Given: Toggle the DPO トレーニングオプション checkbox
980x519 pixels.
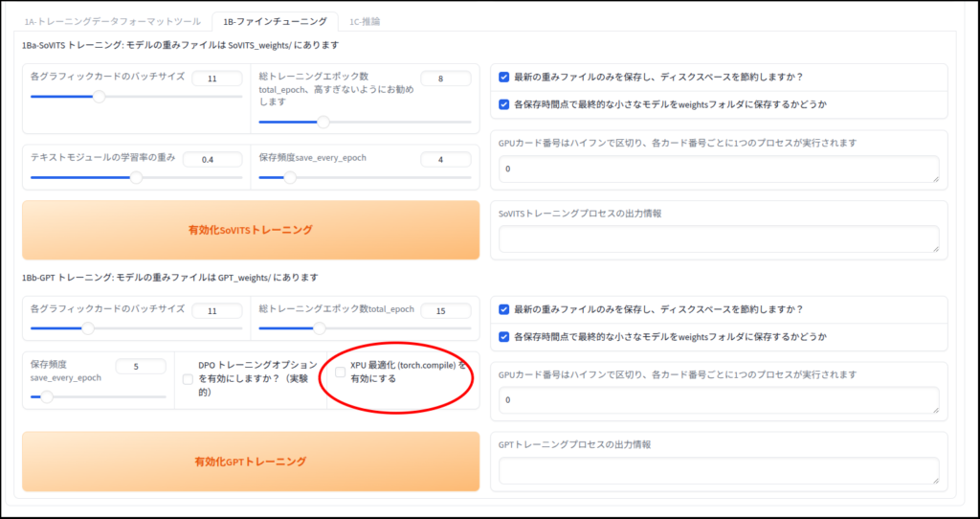Looking at the screenshot, I should point(188,379).
